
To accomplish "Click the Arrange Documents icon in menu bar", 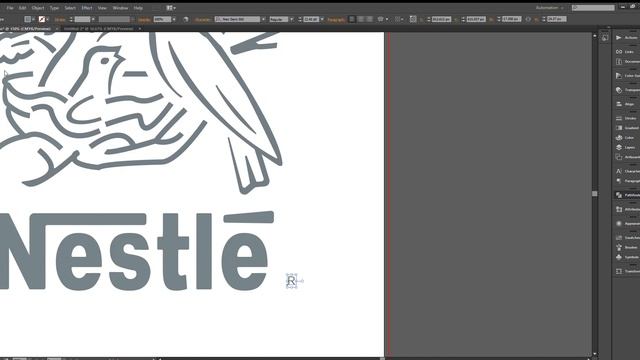I will (x=171, y=8).
